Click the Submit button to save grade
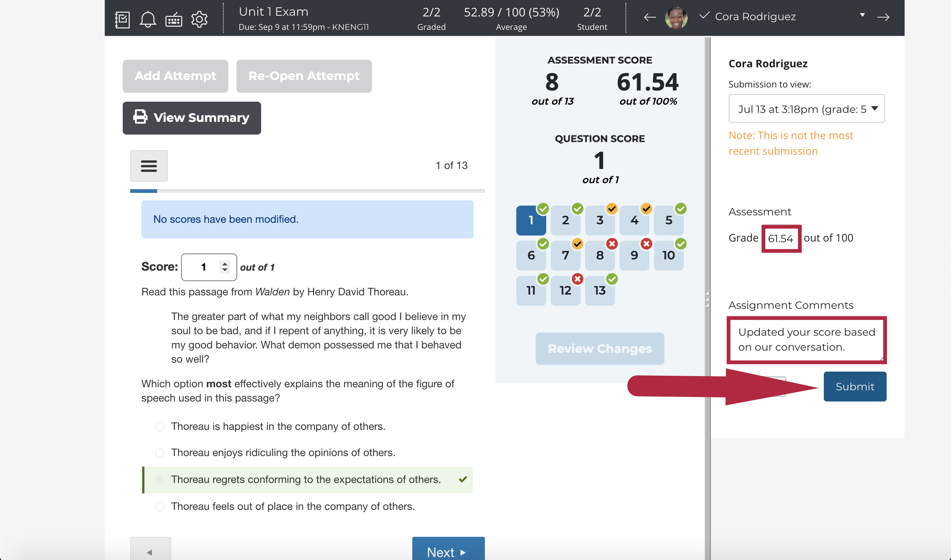This screenshot has width=951, height=560. 854,386
